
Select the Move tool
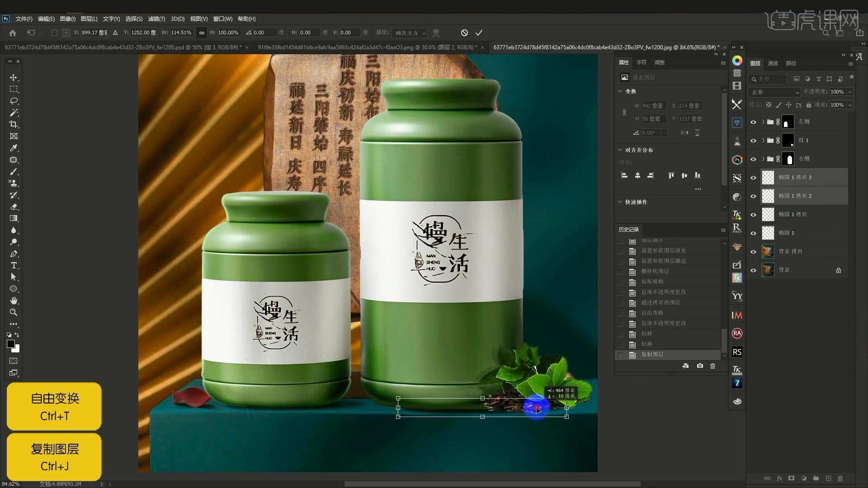(x=14, y=78)
